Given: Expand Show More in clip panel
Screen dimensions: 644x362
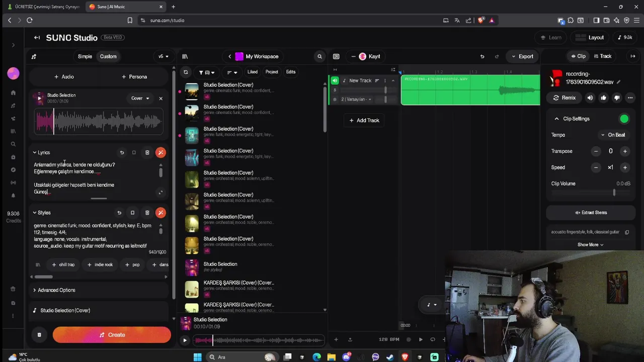Looking at the screenshot, I should pos(590,245).
